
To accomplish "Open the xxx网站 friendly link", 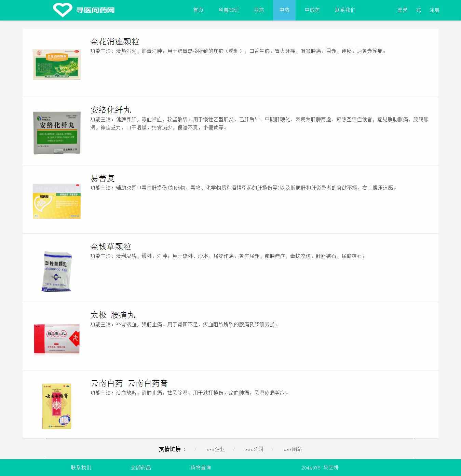I will (x=293, y=449).
